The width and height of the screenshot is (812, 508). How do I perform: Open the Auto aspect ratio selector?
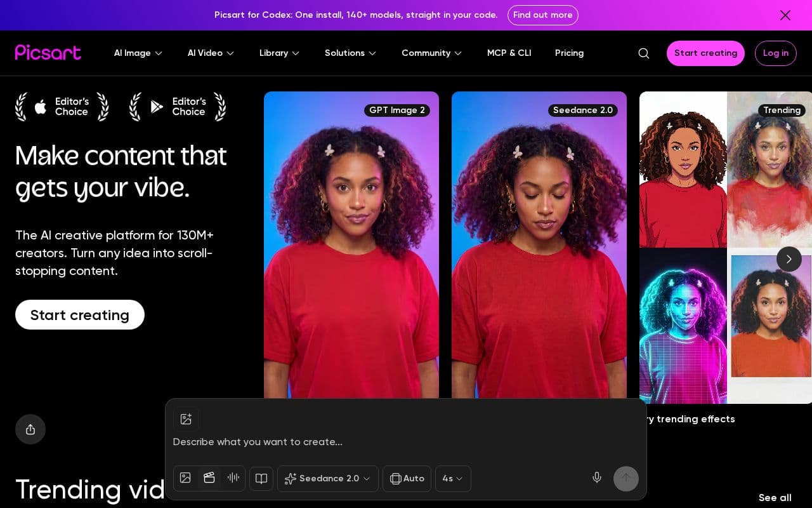407,479
